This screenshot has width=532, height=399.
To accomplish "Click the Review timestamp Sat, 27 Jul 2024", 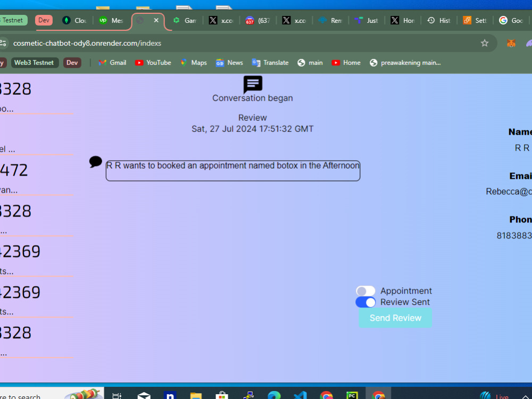I will (252, 129).
